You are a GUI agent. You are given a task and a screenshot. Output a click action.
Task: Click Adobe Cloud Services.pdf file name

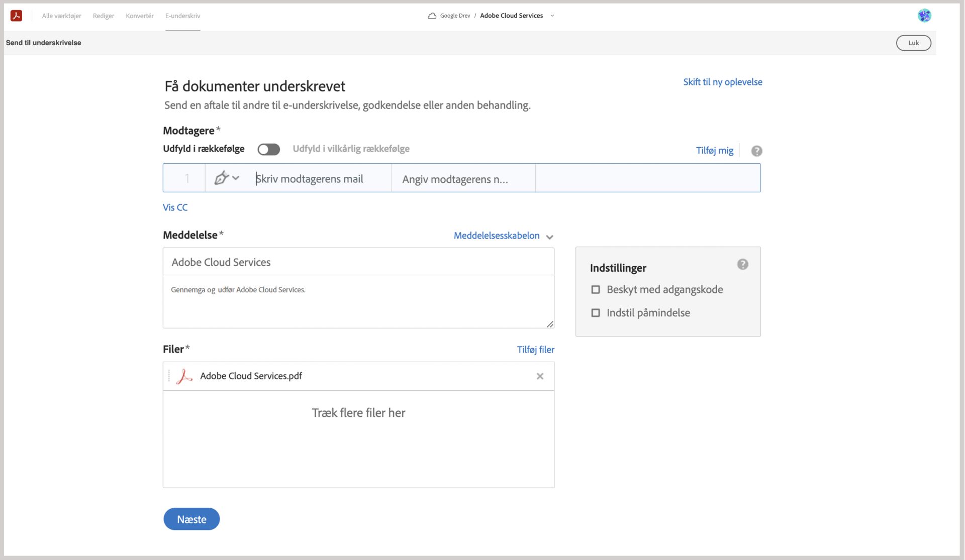251,376
